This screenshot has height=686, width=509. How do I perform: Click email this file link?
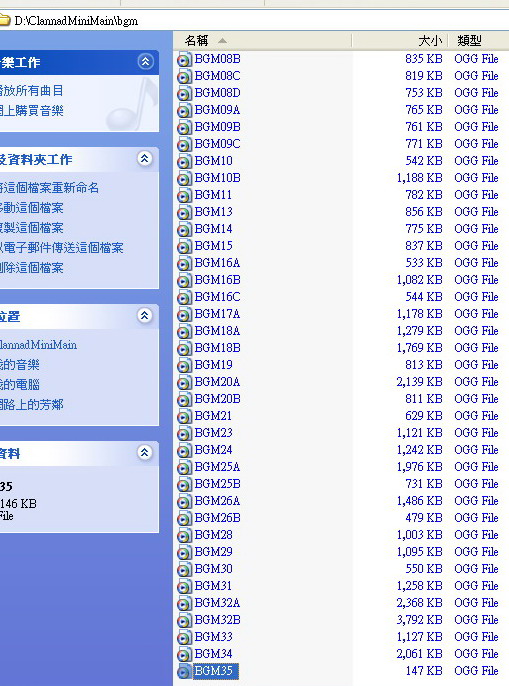tap(61, 248)
